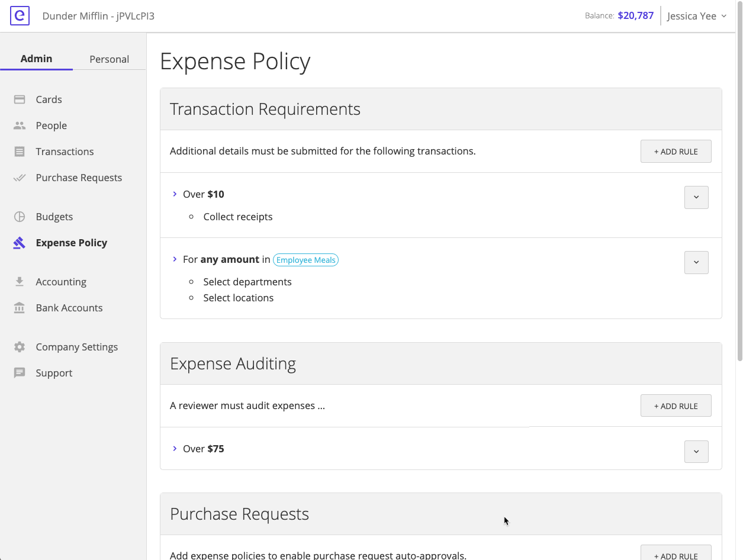This screenshot has height=560, width=743.
Task: Open Company Settings
Action: (76, 347)
